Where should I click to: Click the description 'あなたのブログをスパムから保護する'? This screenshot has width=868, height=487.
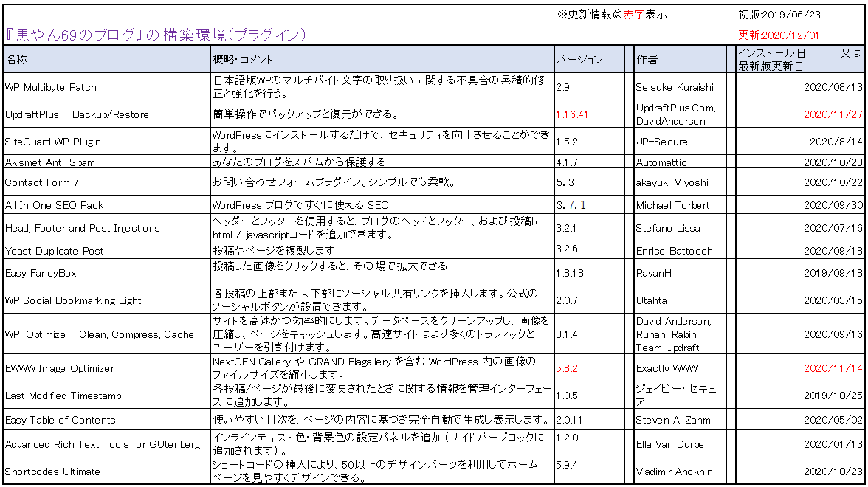tap(299, 162)
